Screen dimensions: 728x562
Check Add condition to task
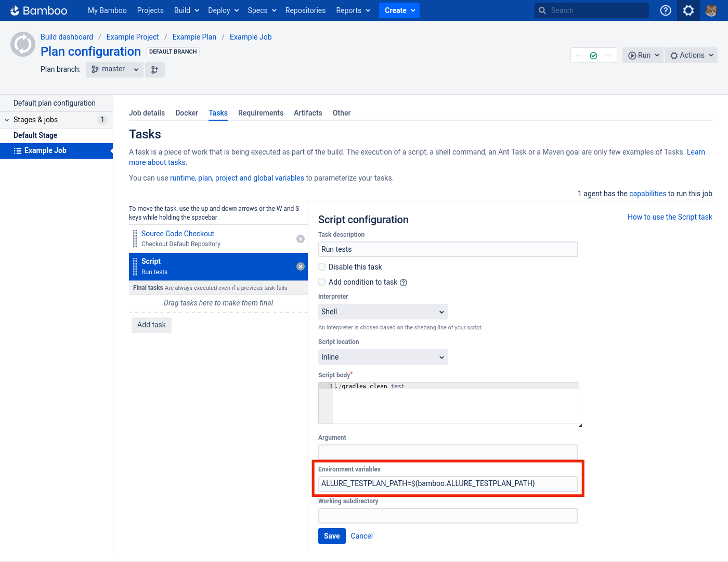tap(322, 282)
